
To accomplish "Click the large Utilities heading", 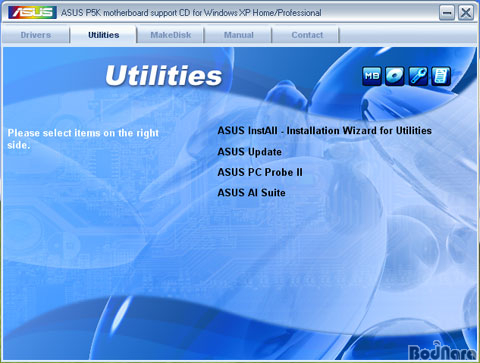I will [164, 76].
